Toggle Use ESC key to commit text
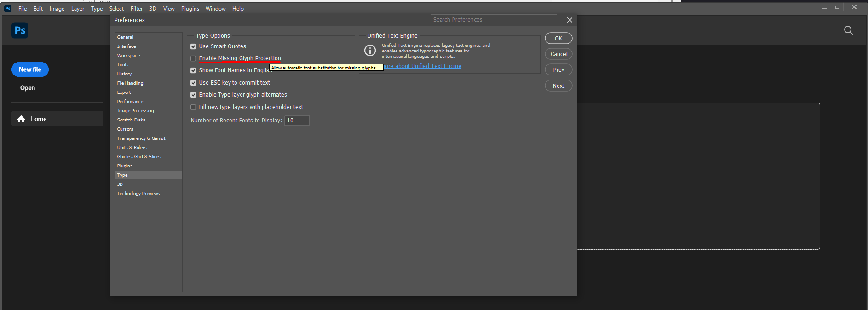868x310 pixels. pyautogui.click(x=193, y=83)
